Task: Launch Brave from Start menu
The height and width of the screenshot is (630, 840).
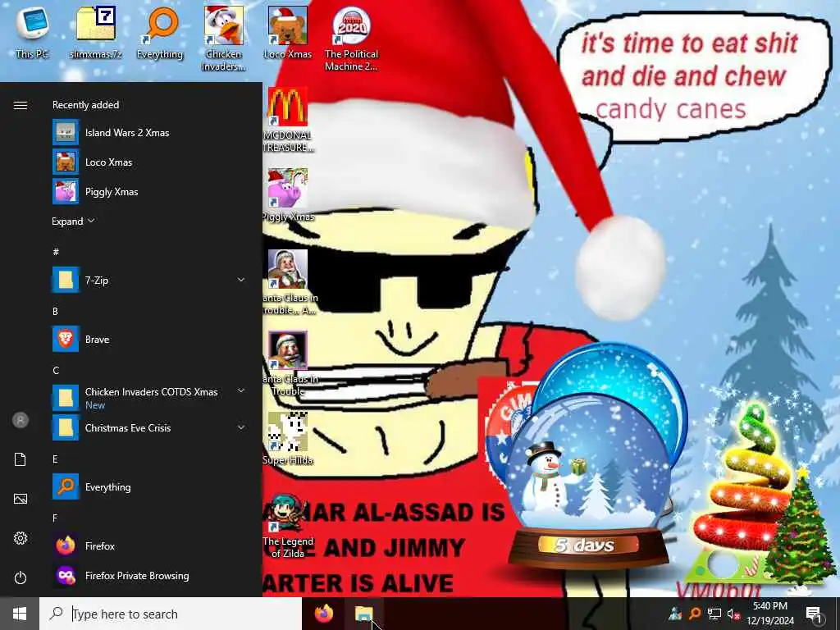Action: [x=148, y=339]
